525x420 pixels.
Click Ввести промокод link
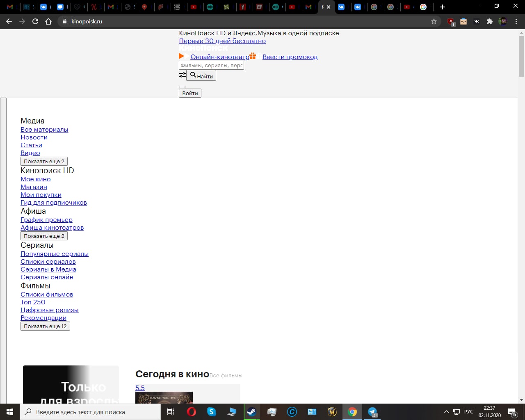290,57
